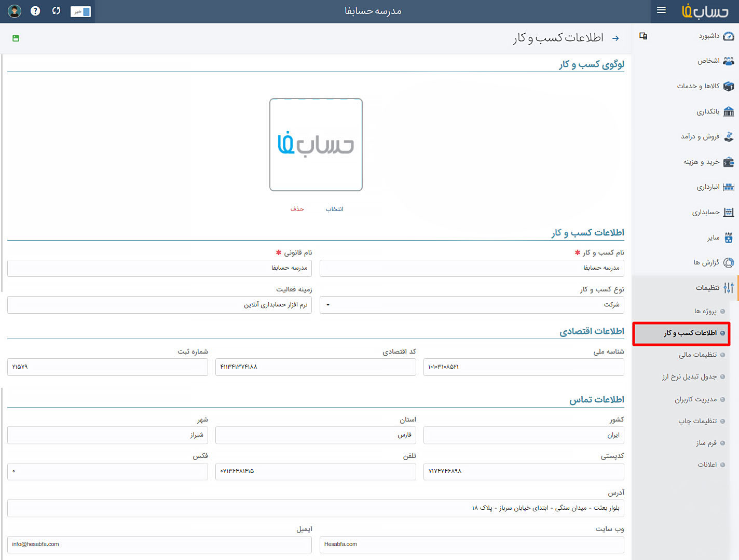Screen dimensions: 739x560
Task: Select اطلاعات کسب و کار submenu item
Action: click(681, 333)
